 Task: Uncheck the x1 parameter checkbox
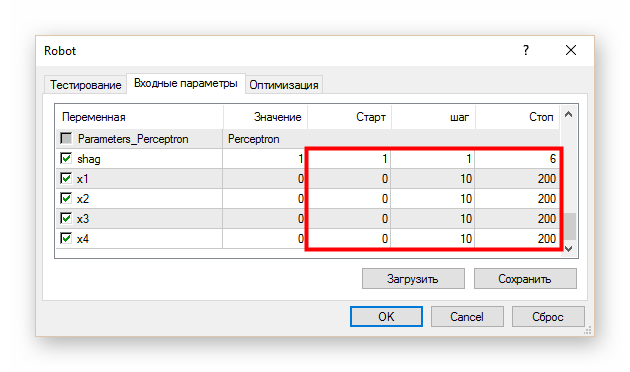point(66,178)
